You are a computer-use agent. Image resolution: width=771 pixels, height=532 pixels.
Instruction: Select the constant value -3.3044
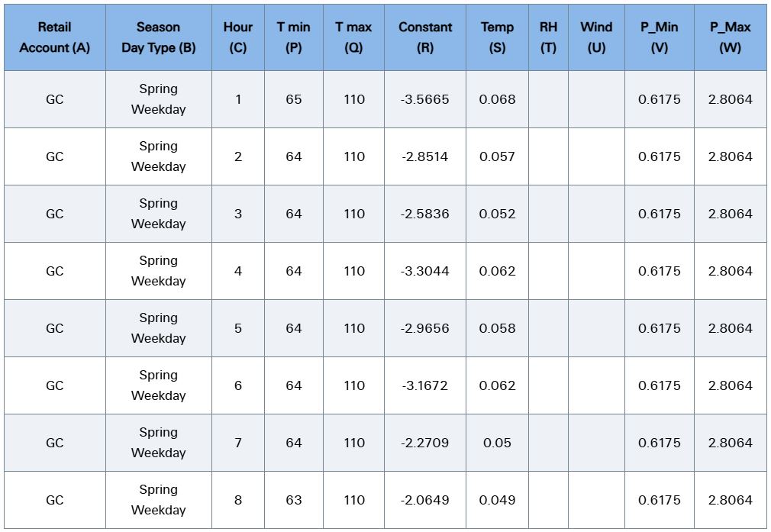[x=425, y=271]
